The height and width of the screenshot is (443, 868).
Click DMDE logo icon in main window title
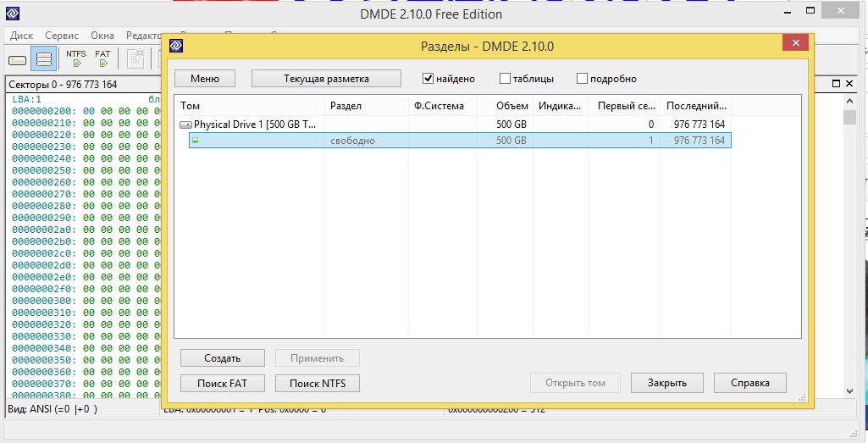(x=12, y=14)
